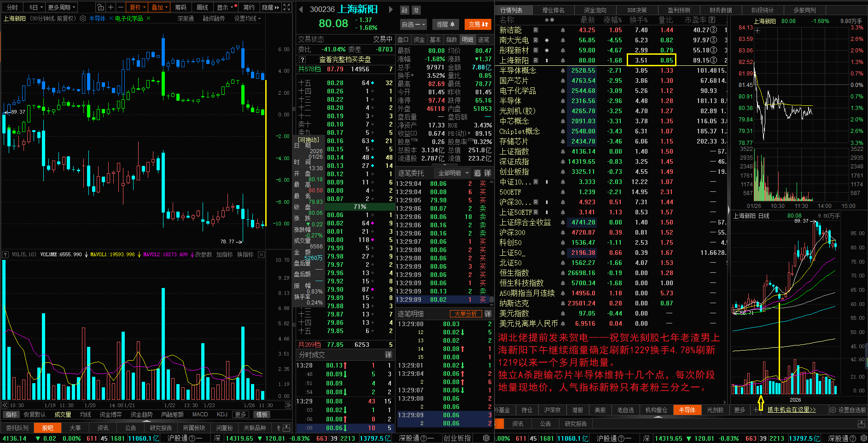868x443 pixels.
Task: Click bell icon in 新洁能 row
Action: pyautogui.click(x=563, y=30)
